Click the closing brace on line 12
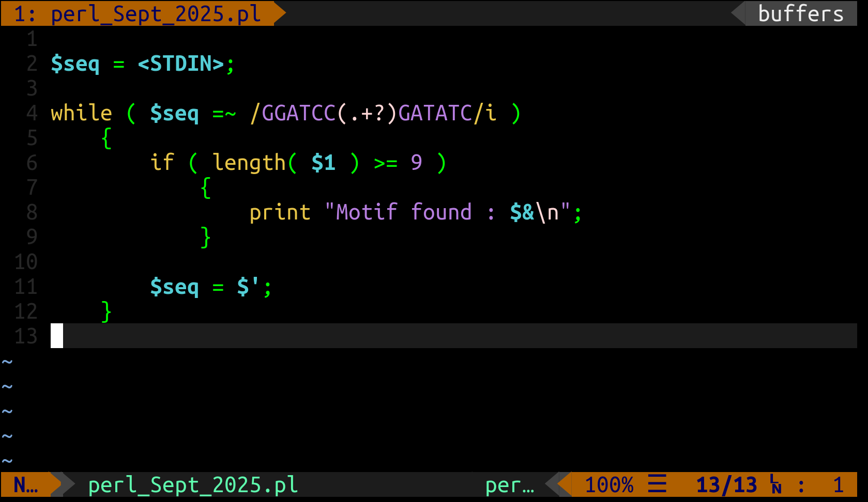 coord(106,311)
